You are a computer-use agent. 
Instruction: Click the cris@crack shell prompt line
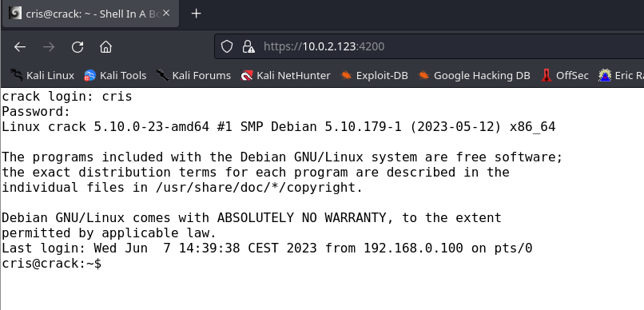tap(52, 264)
